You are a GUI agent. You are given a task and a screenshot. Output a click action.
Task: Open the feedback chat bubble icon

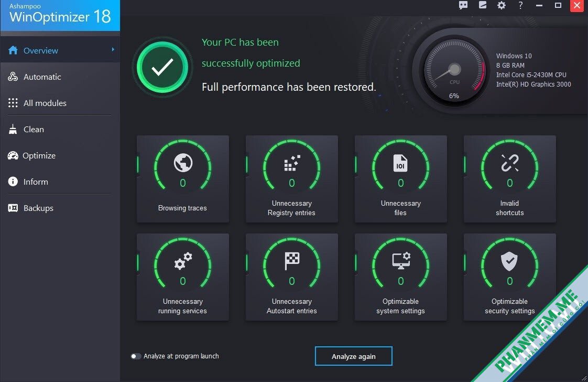pos(463,5)
